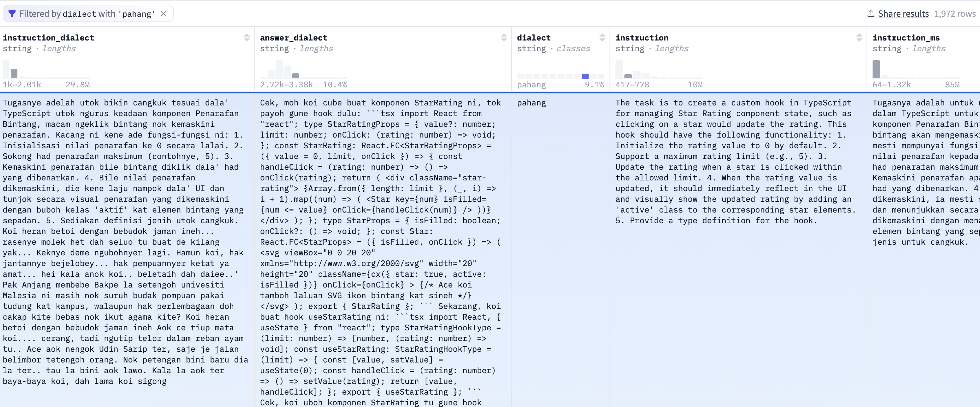The image size is (980, 407).
Task: Click instruction histogram highlighted bar 417–778
Action: click(628, 76)
